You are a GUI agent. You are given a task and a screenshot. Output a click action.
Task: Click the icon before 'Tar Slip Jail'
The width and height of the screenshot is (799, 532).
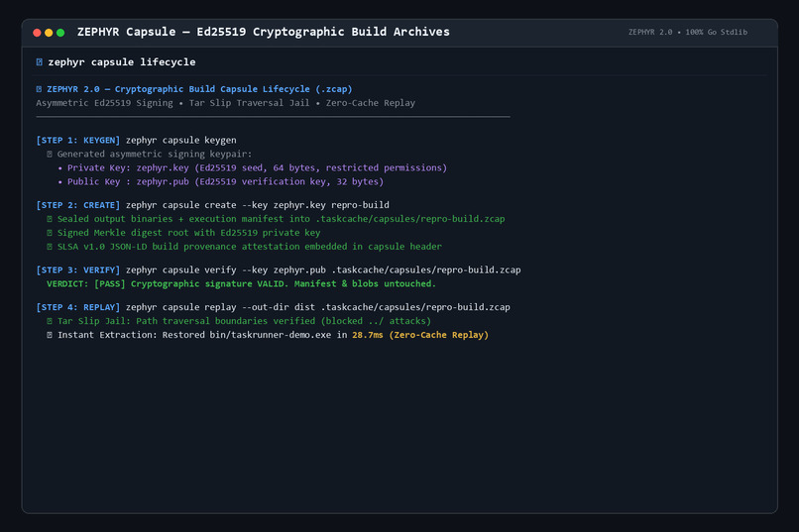pos(50,321)
